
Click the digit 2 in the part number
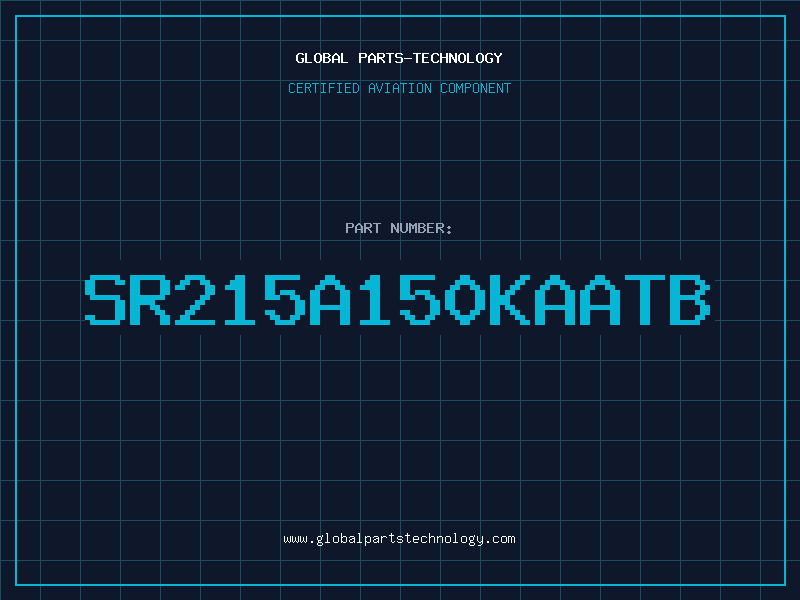(x=195, y=299)
